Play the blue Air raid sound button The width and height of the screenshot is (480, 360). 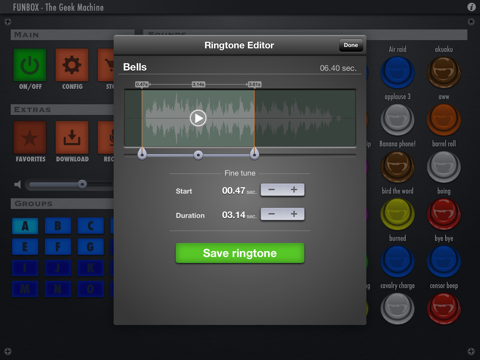[x=397, y=72]
